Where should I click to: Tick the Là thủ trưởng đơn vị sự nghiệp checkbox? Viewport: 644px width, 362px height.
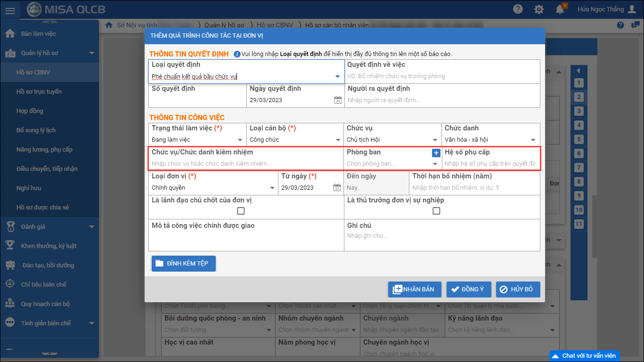click(436, 211)
